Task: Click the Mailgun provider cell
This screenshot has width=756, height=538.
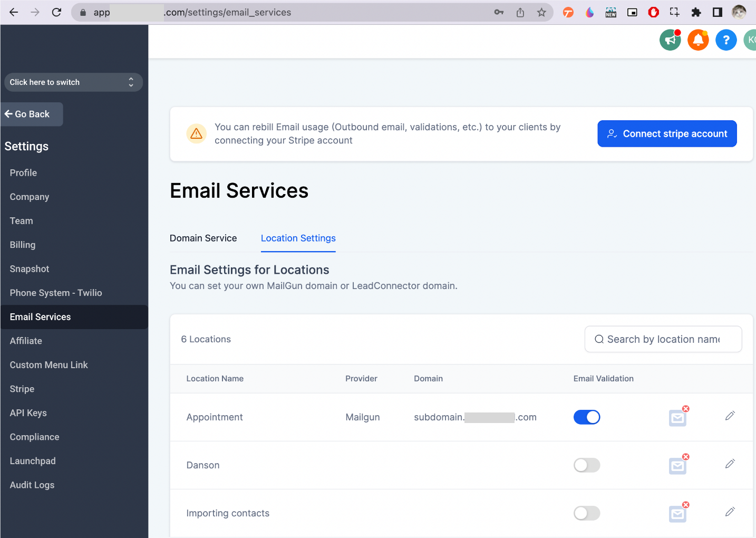Action: coord(363,417)
